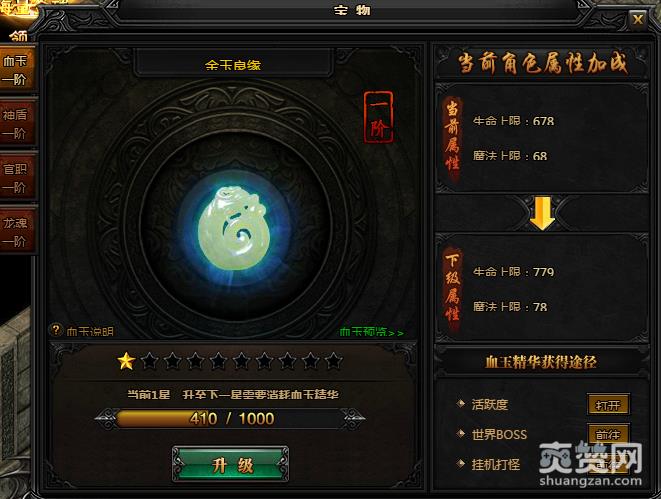
Task: Click the fifth star in the row
Action: click(x=218, y=361)
